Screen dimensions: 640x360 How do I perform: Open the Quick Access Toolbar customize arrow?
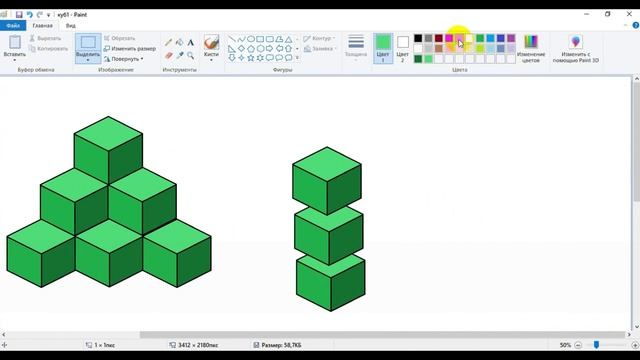click(x=48, y=15)
